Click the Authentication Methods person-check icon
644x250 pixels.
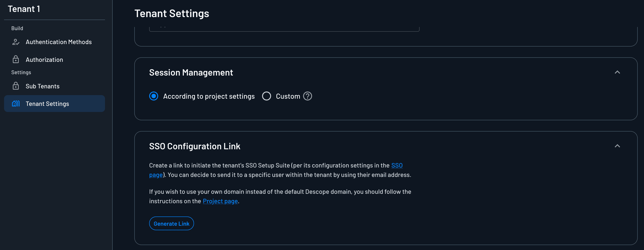coord(16,42)
